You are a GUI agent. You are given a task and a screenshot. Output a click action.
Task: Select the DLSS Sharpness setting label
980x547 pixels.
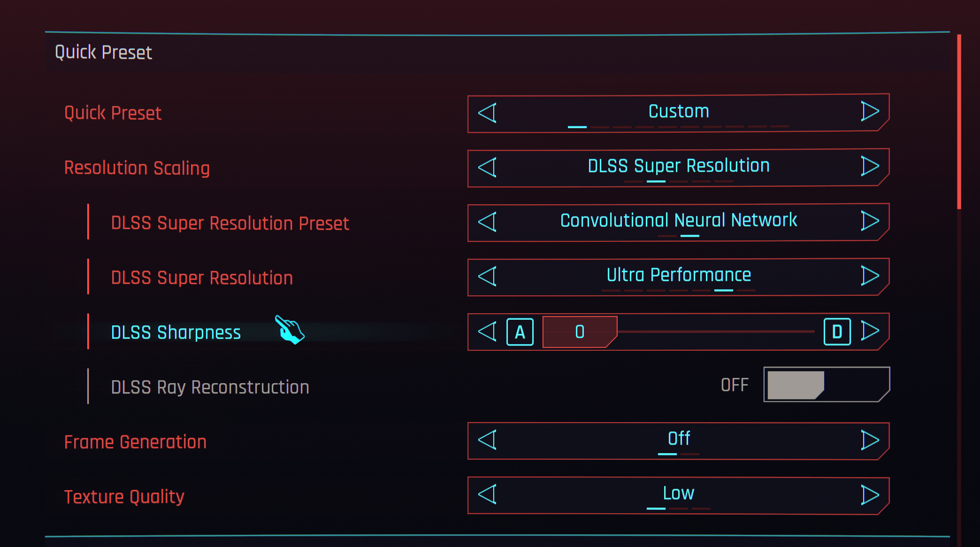tap(176, 332)
